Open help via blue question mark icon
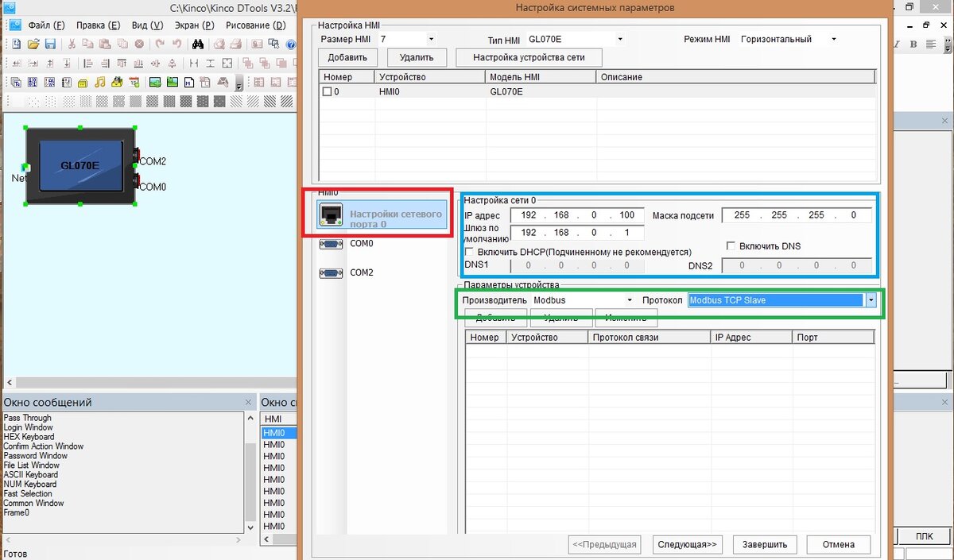 (291, 44)
